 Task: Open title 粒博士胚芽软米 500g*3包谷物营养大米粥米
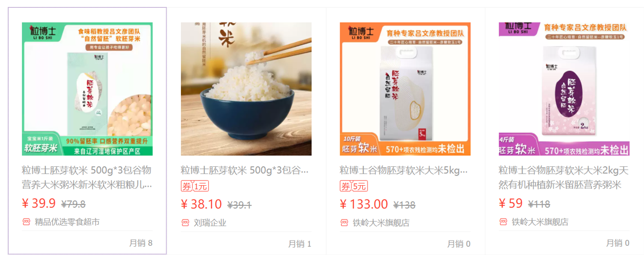pyautogui.click(x=87, y=177)
